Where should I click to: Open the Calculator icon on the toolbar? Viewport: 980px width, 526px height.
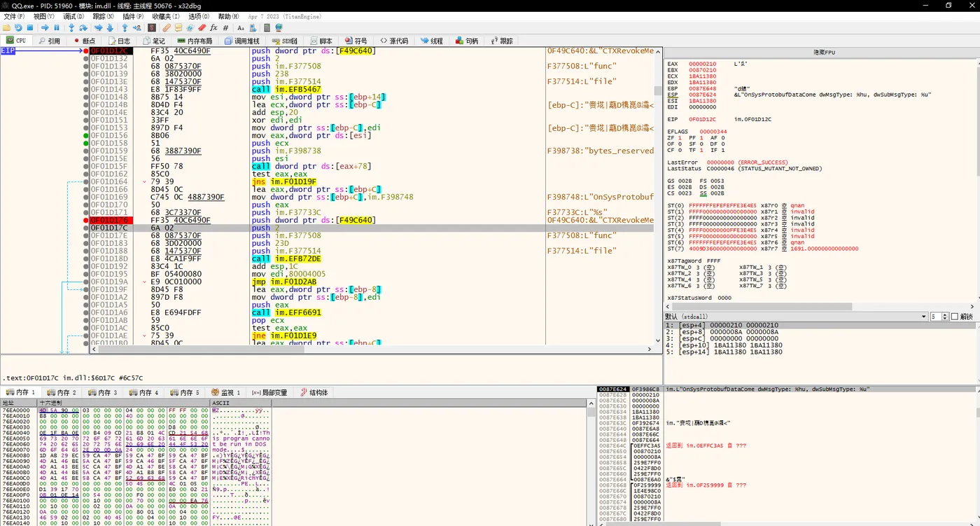click(x=267, y=28)
